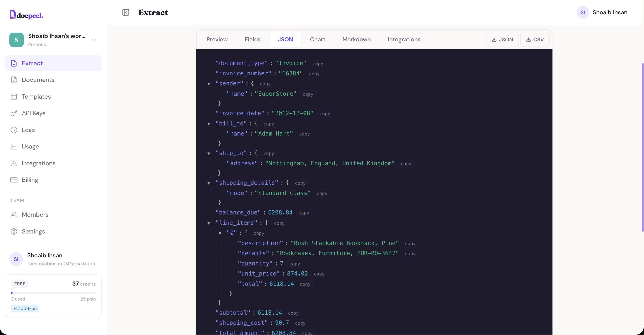Copy the line_items array
Viewport: 644px width, 335px height.
(279, 223)
